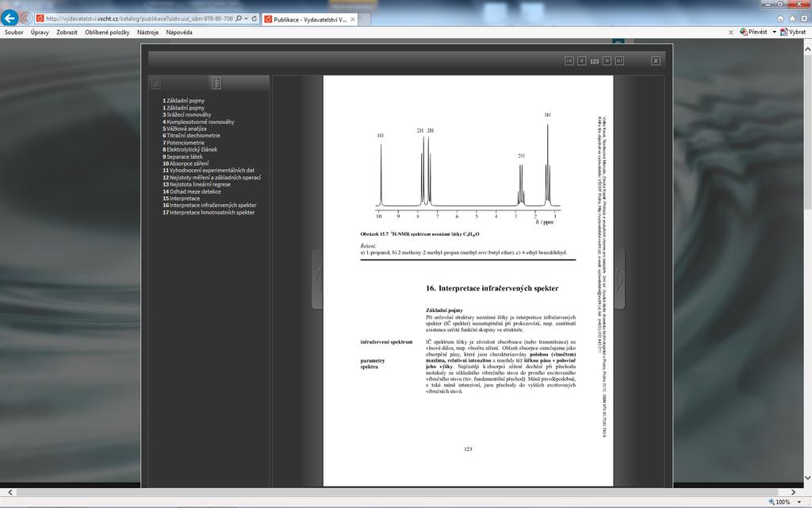
Task: Open the Zobrazit menu
Action: tap(67, 32)
